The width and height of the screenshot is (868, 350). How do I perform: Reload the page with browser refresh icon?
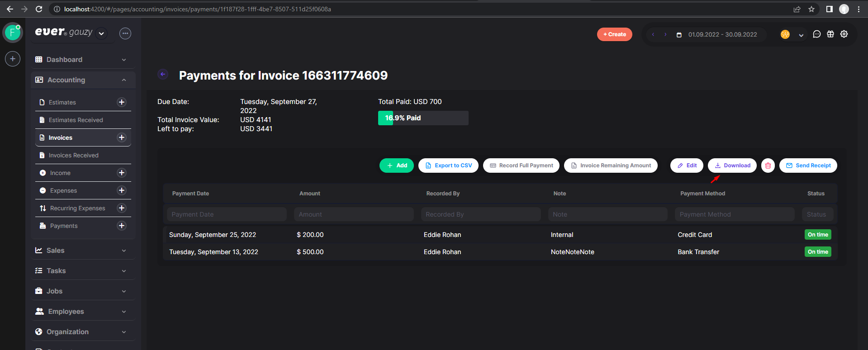click(39, 9)
